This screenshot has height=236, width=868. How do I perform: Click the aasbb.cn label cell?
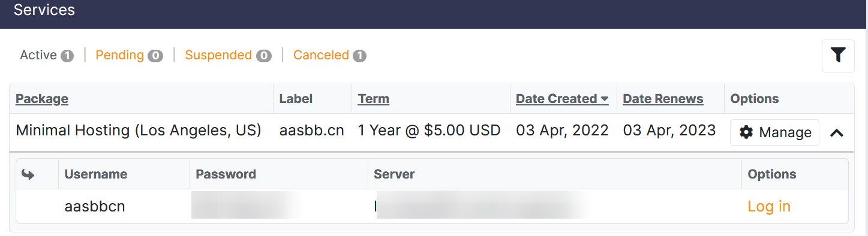pyautogui.click(x=312, y=131)
